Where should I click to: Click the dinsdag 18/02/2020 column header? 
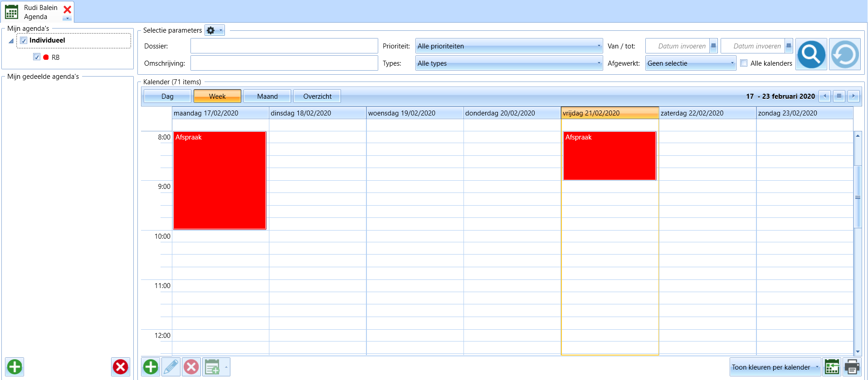[x=317, y=113]
